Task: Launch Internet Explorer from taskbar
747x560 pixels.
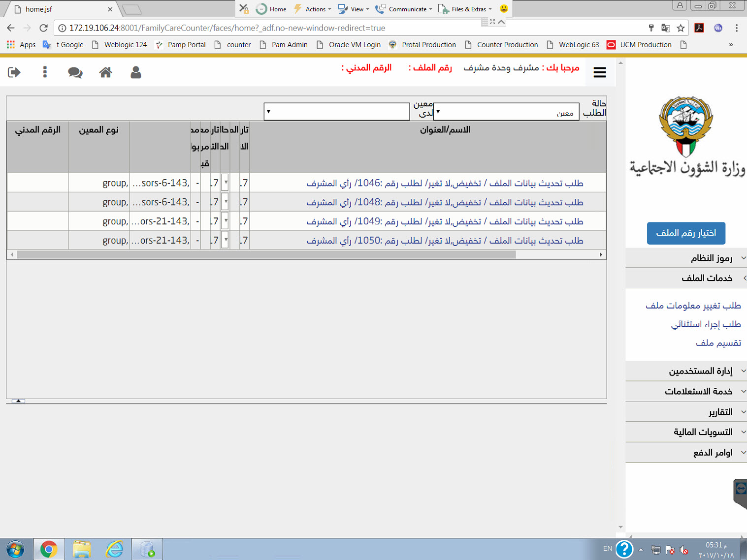Action: (x=115, y=549)
